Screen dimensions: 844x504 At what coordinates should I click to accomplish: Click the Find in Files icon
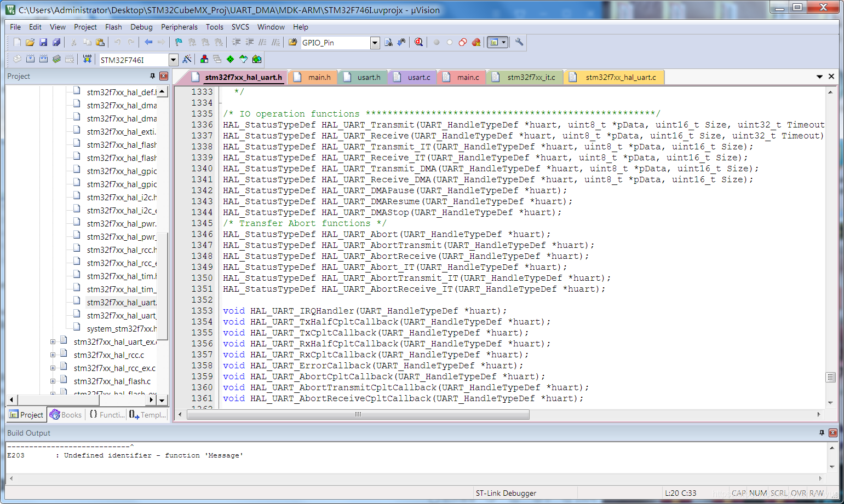tap(388, 43)
